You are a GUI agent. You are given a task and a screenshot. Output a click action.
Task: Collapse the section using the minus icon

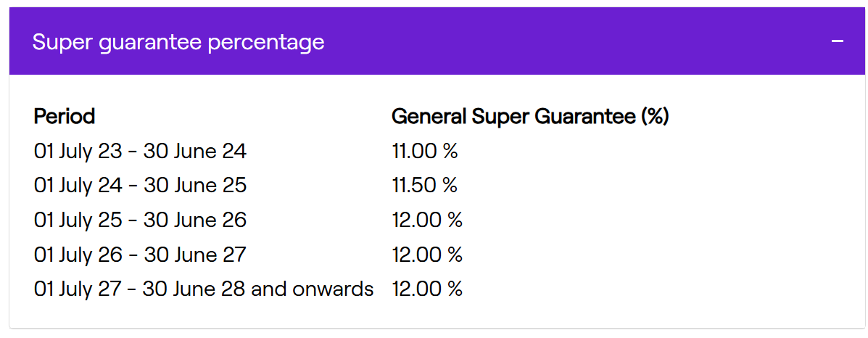(838, 41)
